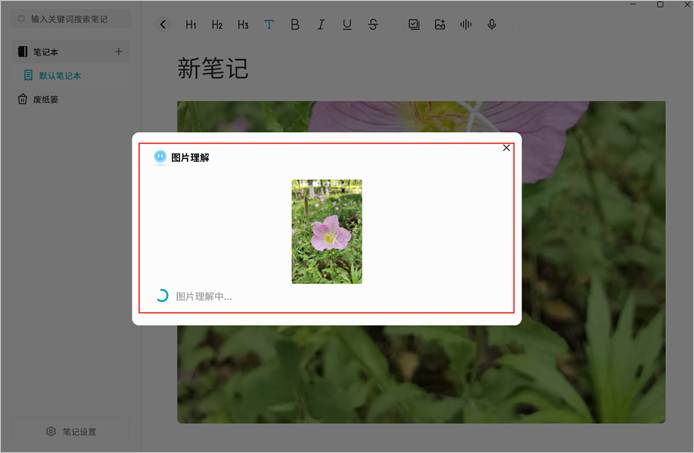Click the microphone recording icon
Viewport: 694px width, 453px height.
[492, 25]
